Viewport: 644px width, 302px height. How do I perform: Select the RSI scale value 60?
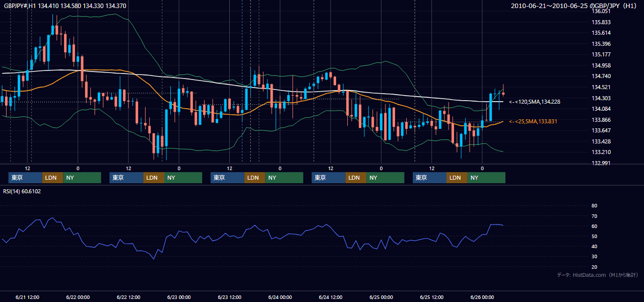(x=594, y=226)
